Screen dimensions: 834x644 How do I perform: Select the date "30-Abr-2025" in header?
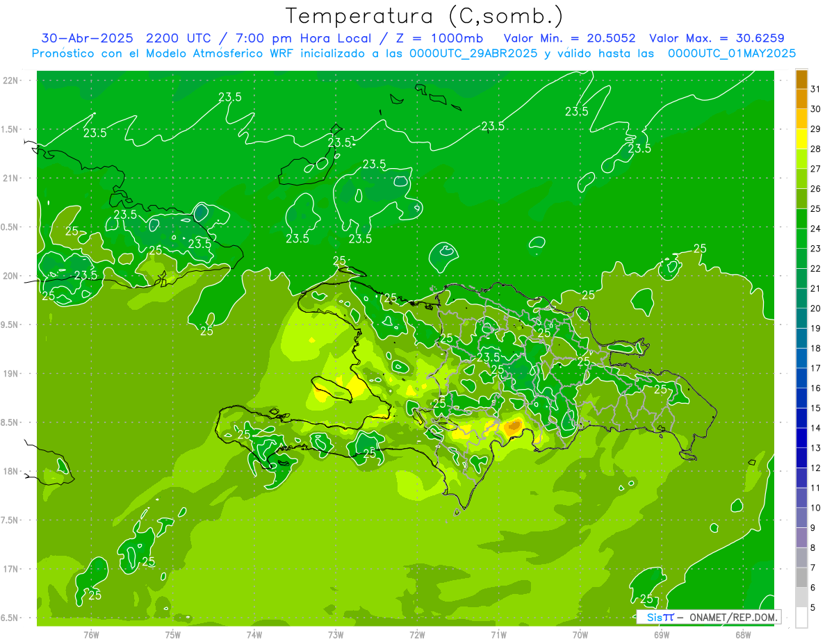pyautogui.click(x=88, y=38)
